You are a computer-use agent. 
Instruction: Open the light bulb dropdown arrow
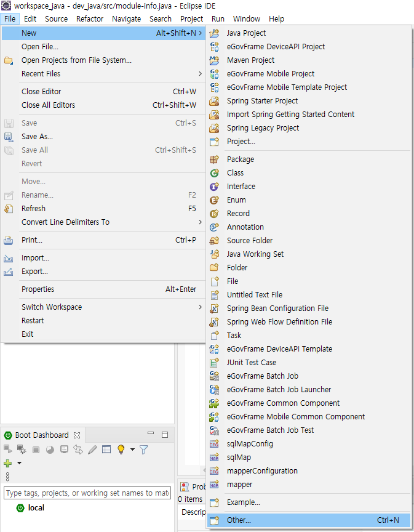[x=133, y=449]
